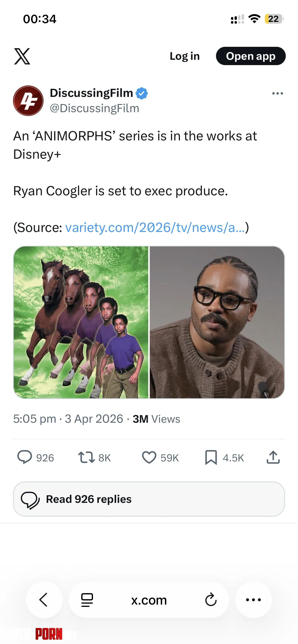
Task: Tap the reply speech bubble icon
Action: [x=25, y=457]
